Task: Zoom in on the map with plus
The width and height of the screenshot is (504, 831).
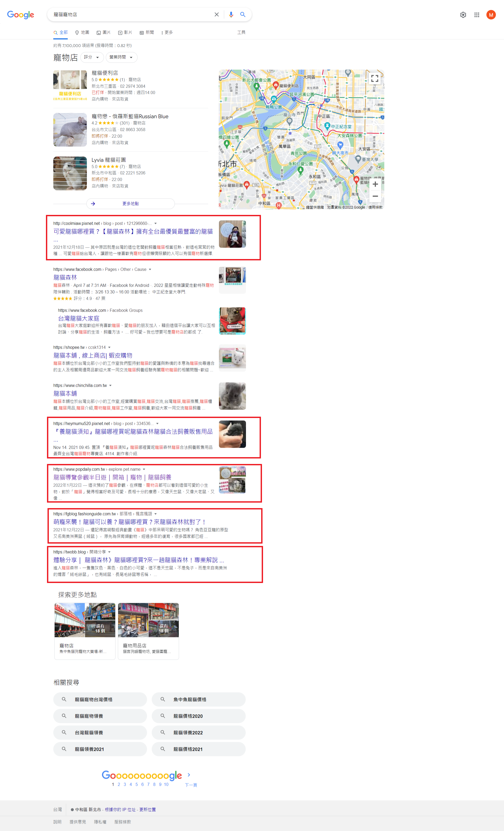Action: tap(375, 184)
